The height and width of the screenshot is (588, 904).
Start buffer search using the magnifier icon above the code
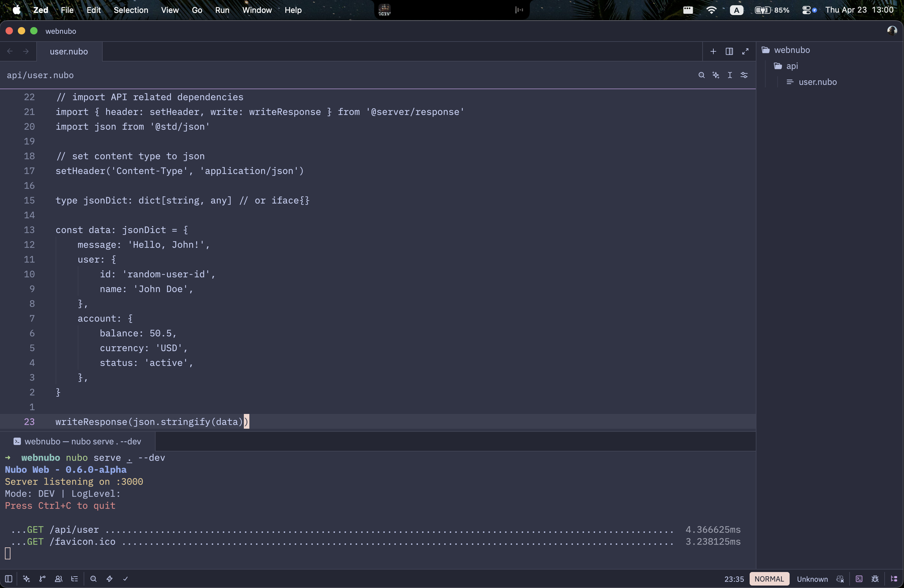(702, 75)
